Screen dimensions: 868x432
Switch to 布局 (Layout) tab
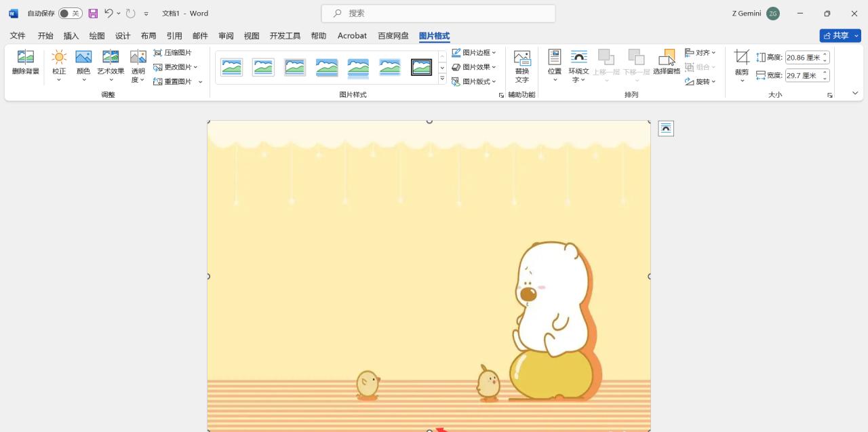coord(149,36)
